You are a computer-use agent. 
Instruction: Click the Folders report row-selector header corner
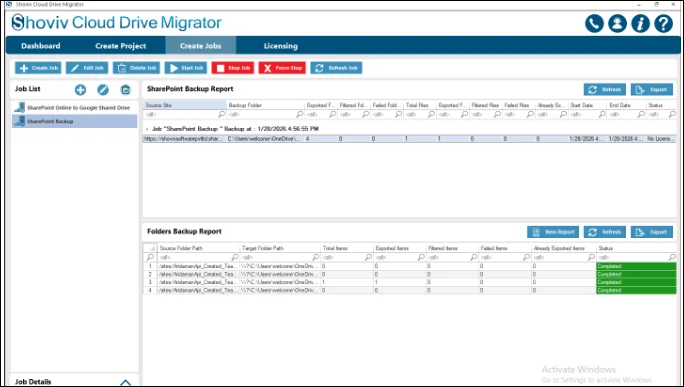150,248
